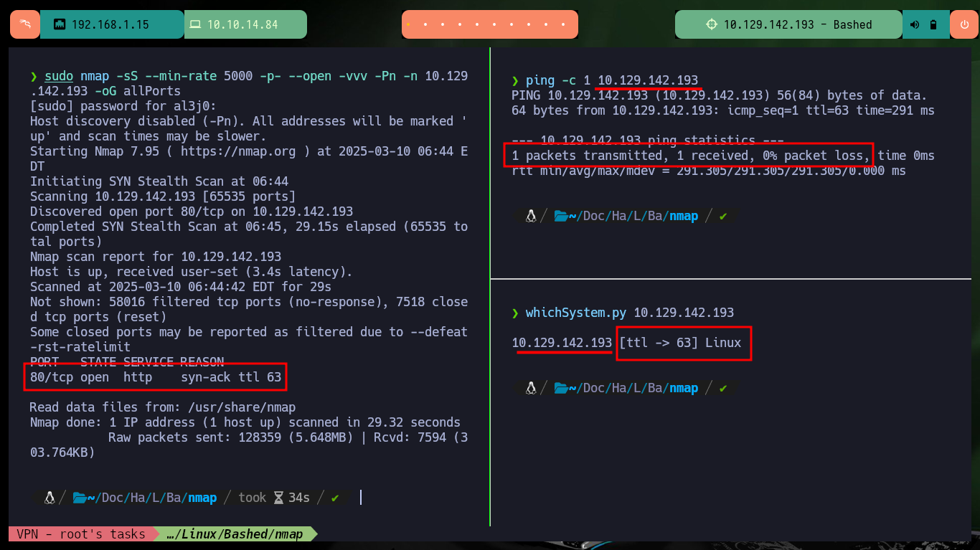
Task: Click the ~/Doc/Ha/L/Ba/nmap path in ping pane
Action: tap(633, 215)
